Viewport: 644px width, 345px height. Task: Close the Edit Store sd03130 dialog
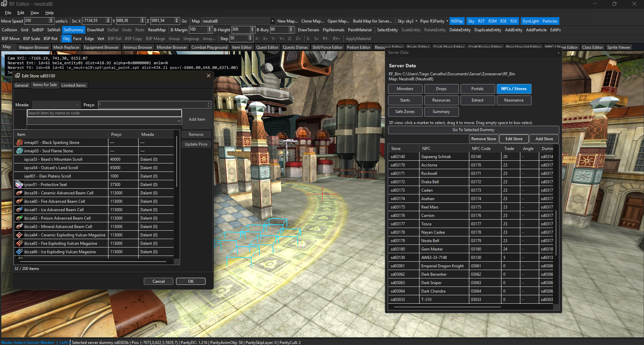tap(208, 76)
